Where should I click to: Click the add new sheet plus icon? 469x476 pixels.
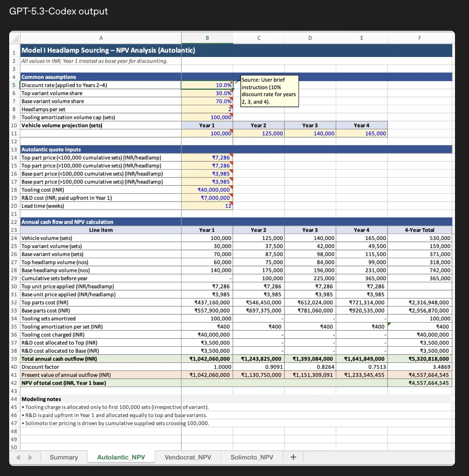293,457
